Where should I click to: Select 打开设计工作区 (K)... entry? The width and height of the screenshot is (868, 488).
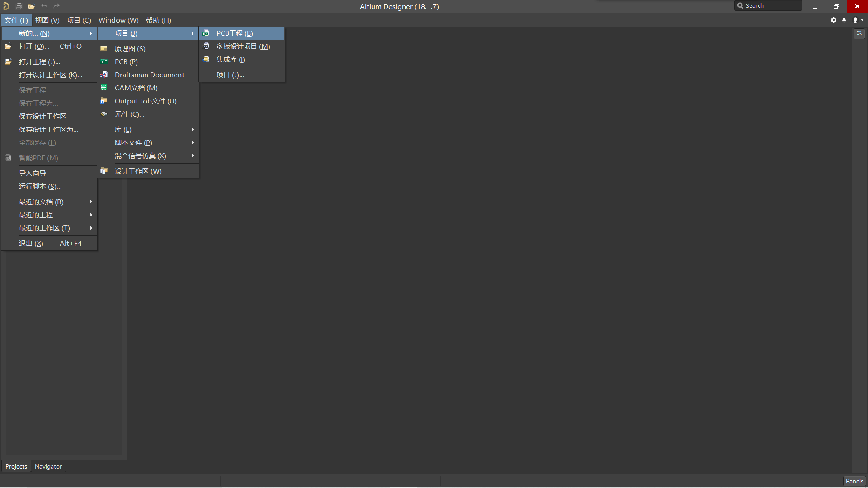click(50, 75)
